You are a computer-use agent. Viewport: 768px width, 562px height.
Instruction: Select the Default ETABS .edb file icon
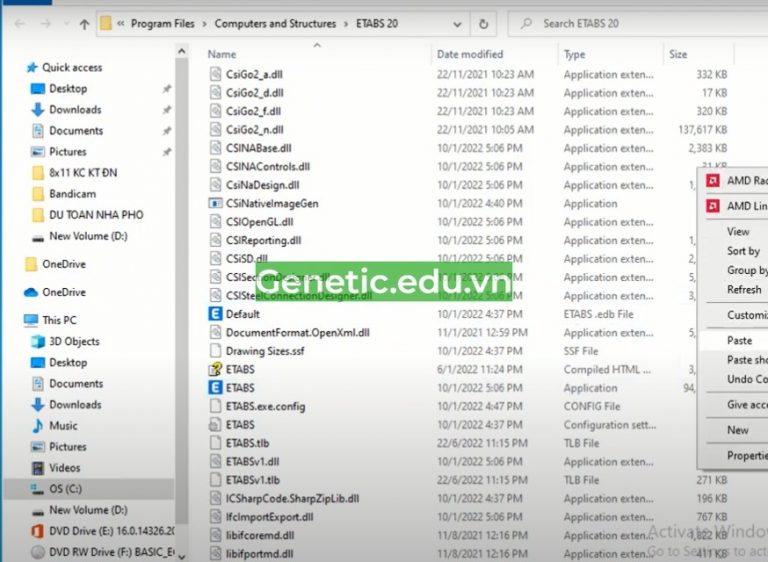point(215,314)
